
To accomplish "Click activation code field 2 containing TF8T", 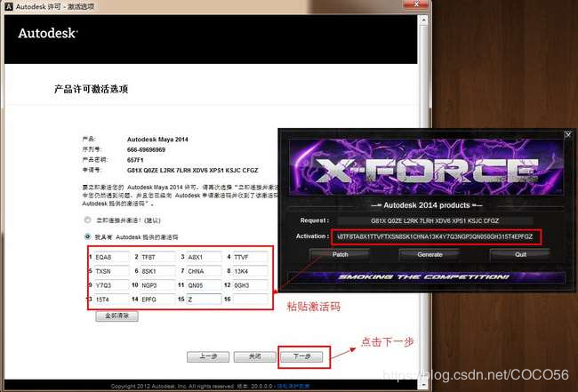I will [x=157, y=257].
